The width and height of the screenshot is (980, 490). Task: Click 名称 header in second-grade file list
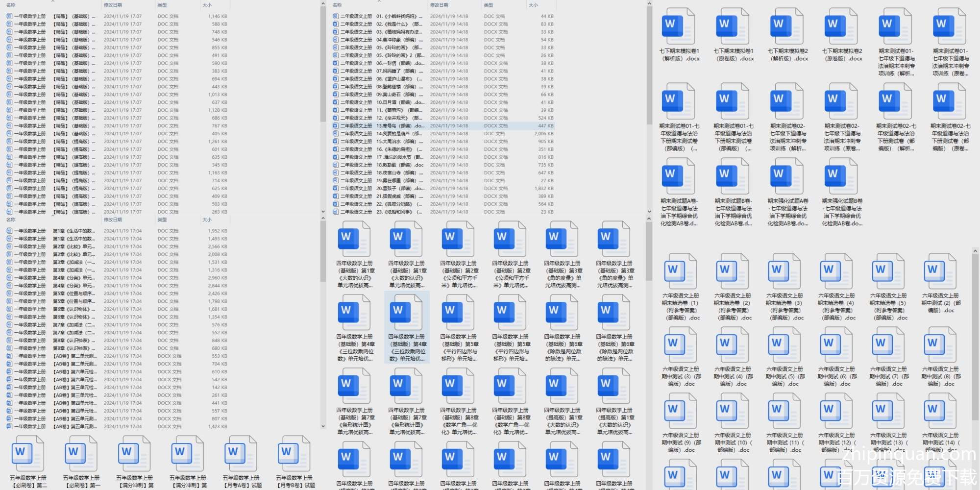337,5
